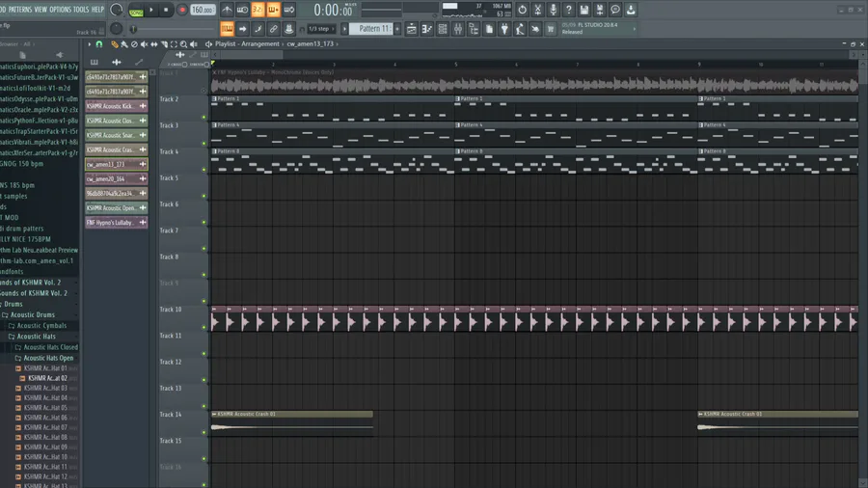Mute Track 3 with its green LED
The height and width of the screenshot is (488, 868).
tap(203, 144)
